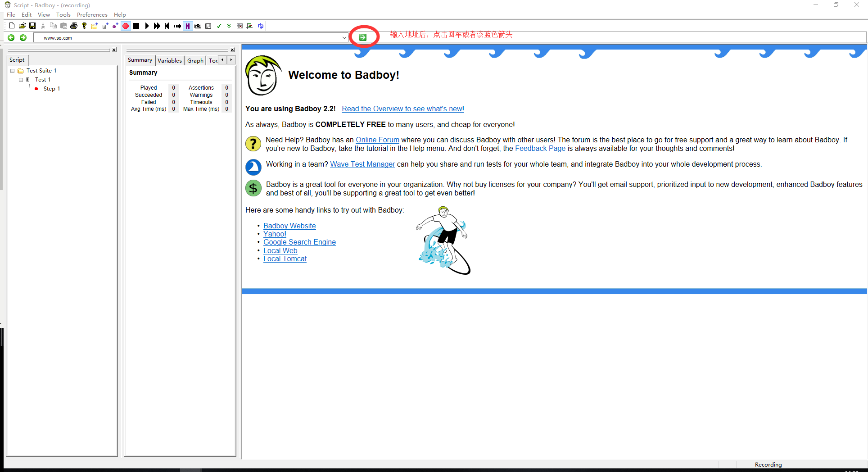Image resolution: width=868 pixels, height=472 pixels.
Task: Follow the Local Web link
Action: tap(280, 250)
